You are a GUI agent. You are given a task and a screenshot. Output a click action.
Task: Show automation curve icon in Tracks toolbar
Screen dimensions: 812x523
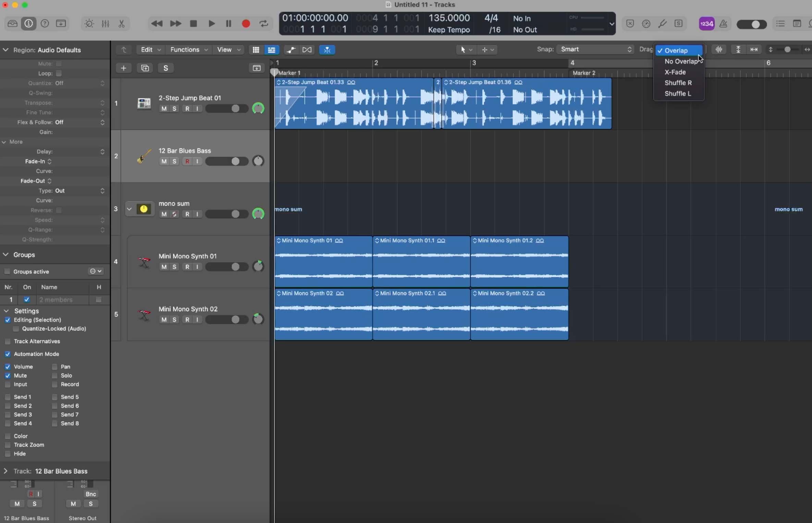click(291, 50)
